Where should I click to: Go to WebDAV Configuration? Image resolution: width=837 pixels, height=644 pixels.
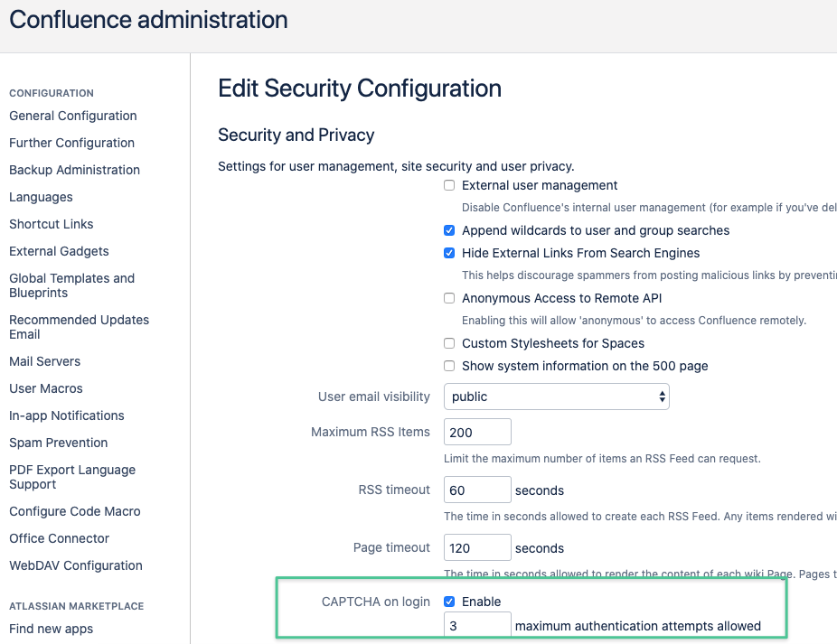tap(76, 565)
